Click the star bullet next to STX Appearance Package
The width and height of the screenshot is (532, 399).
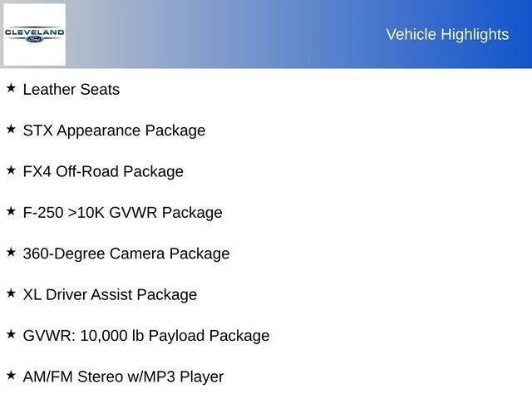11,129
